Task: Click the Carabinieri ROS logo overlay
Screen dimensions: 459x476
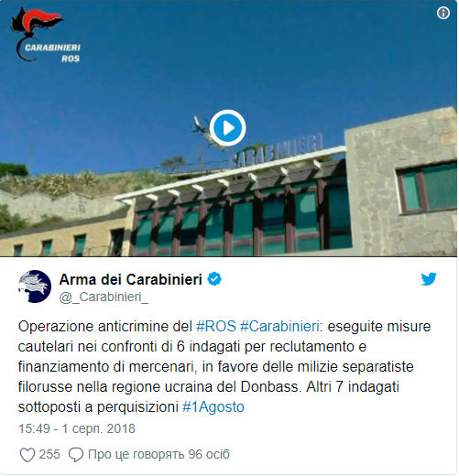Action: [45, 35]
